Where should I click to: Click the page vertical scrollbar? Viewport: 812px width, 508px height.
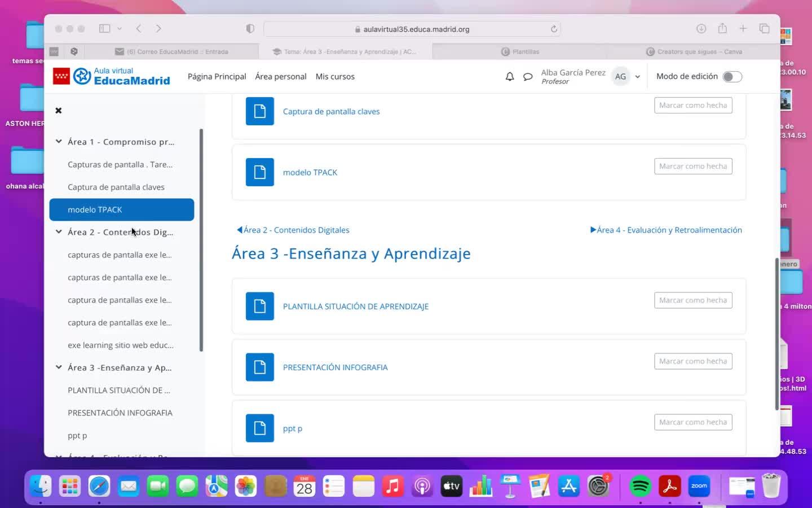776,334
